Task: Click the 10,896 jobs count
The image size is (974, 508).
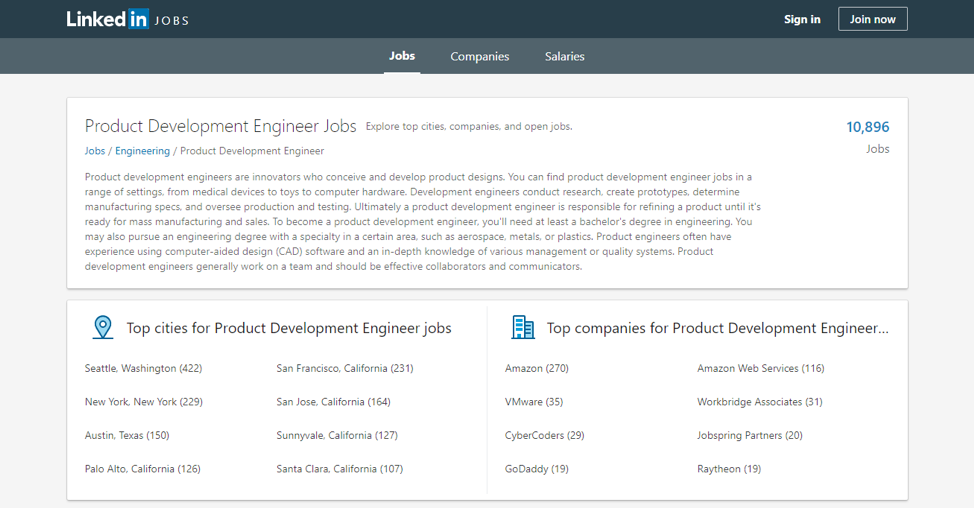Action: click(x=868, y=127)
